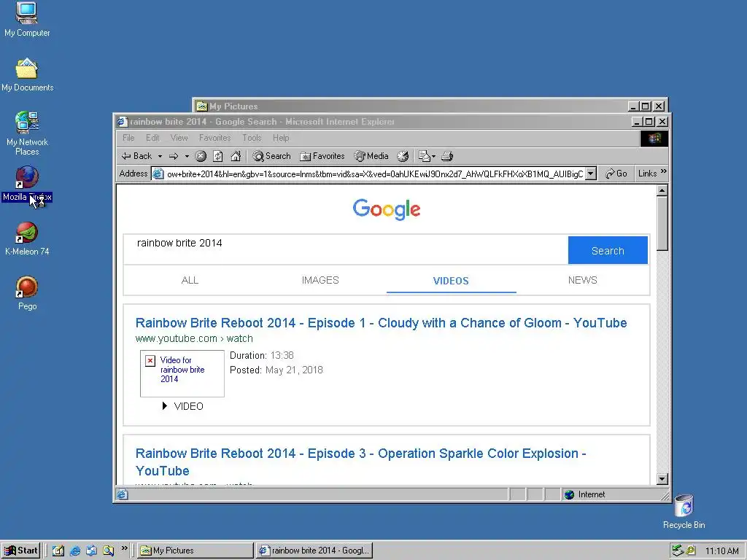Expand the VIDEO disclosure triangle
747x560 pixels.
point(164,405)
